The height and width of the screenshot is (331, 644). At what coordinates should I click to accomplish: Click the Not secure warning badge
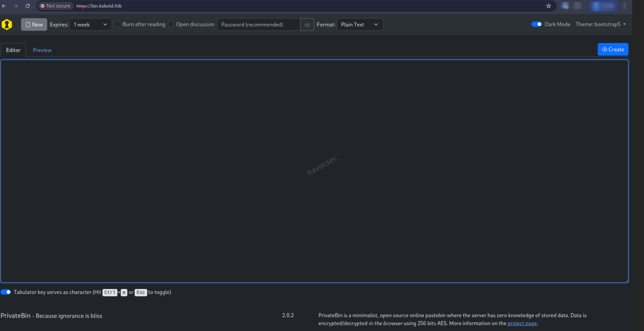pos(56,6)
